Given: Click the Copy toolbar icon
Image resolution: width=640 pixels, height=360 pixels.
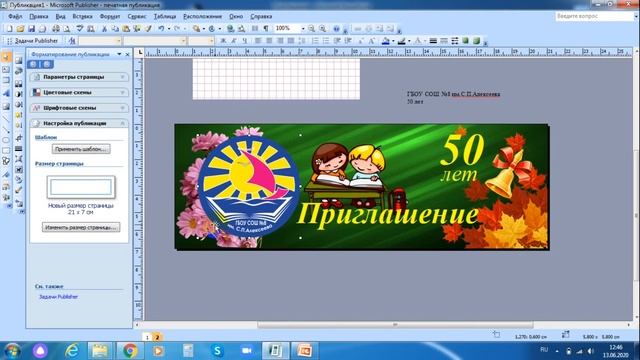Looking at the screenshot, I should (115, 29).
